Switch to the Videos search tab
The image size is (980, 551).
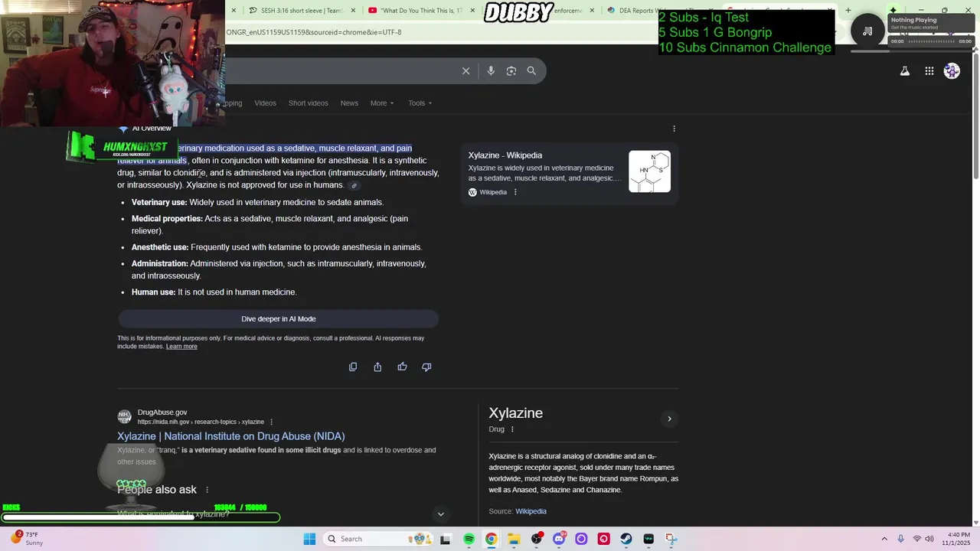point(265,103)
